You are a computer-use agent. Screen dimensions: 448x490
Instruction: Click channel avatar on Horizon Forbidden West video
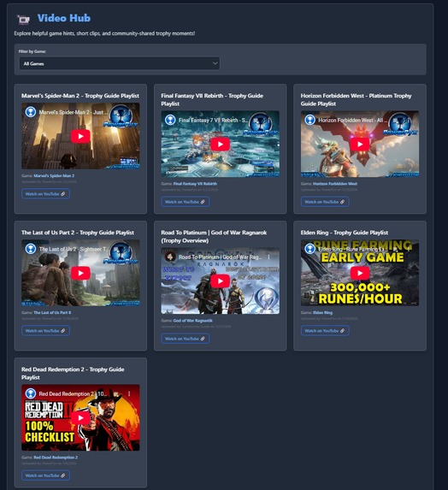pos(309,120)
